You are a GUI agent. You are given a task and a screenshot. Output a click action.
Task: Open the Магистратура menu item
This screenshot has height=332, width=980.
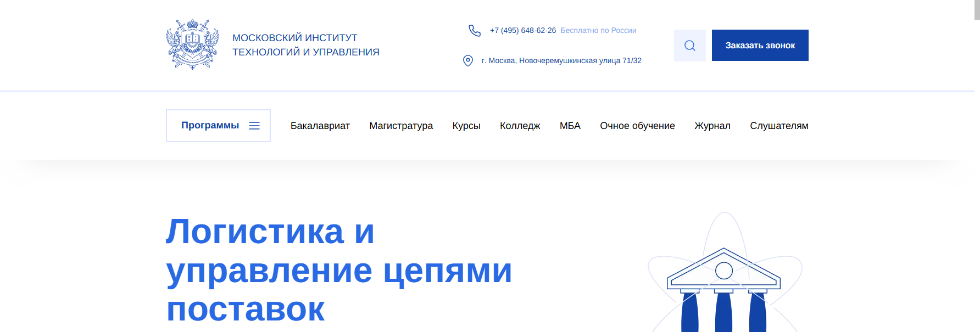pos(401,126)
